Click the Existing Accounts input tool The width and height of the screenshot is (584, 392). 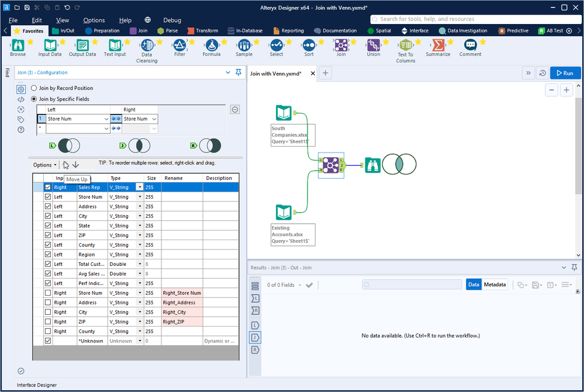284,212
